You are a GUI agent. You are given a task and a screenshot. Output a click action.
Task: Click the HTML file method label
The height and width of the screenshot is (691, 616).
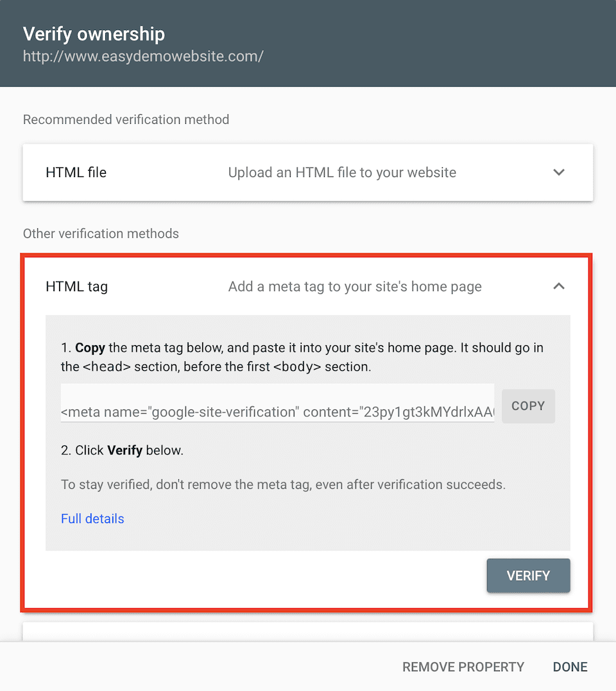76,173
